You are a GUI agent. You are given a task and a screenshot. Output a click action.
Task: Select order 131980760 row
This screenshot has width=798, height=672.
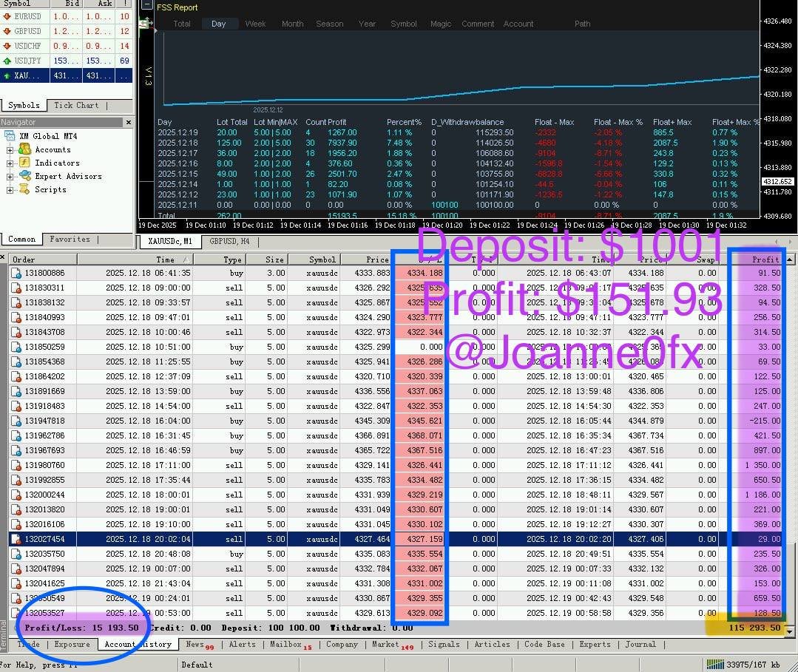pos(396,465)
